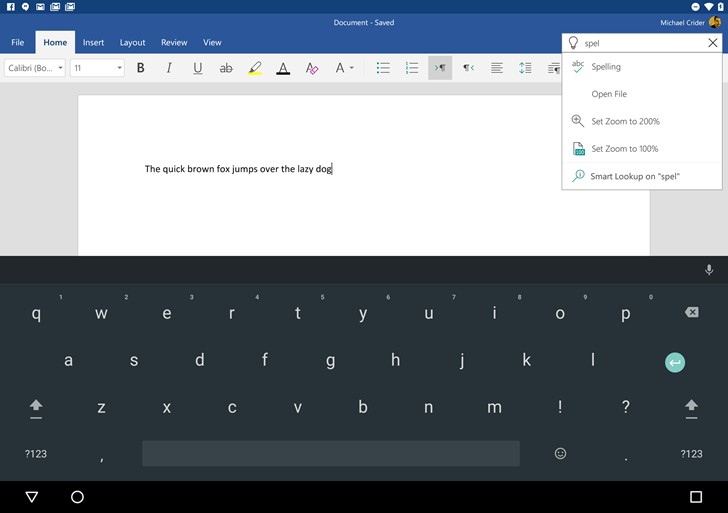728x513 pixels.
Task: Open the font size 11 dropdown
Action: (x=97, y=68)
